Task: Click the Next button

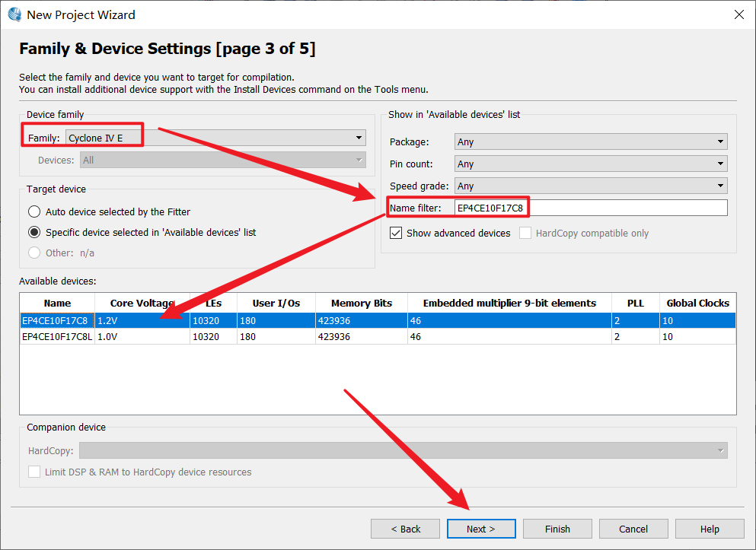Action: 481,529
